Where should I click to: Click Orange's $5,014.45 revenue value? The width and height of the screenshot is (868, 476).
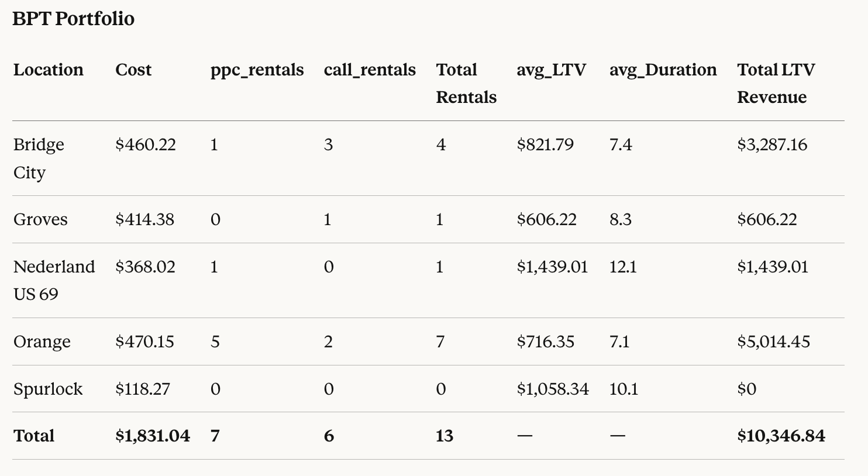coord(773,342)
